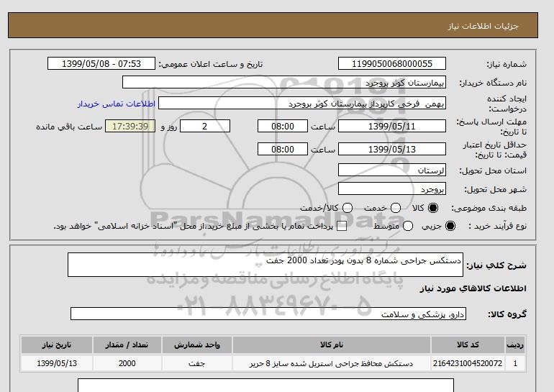Click the response deadline time 08:00 field
This screenshot has width=554, height=392.
tap(283, 126)
